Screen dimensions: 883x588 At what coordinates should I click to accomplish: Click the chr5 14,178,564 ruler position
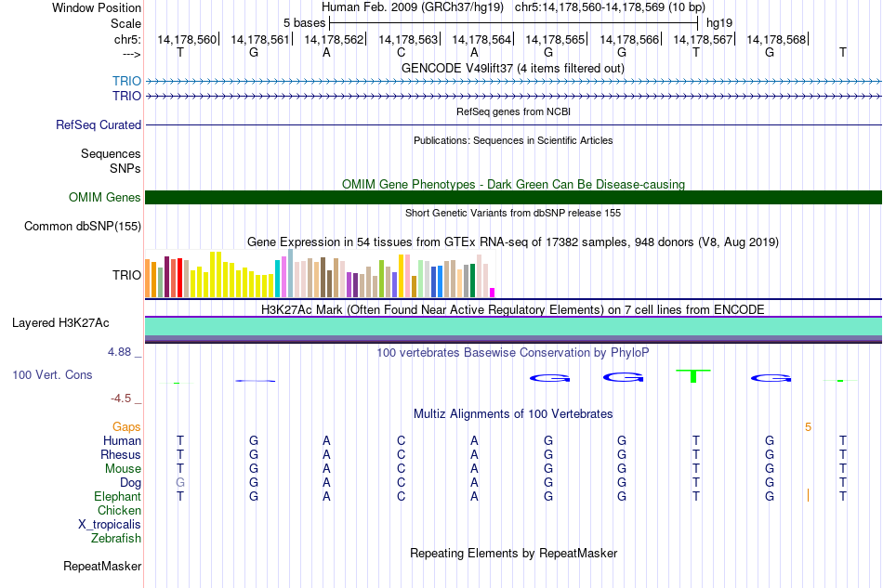pyautogui.click(x=482, y=39)
